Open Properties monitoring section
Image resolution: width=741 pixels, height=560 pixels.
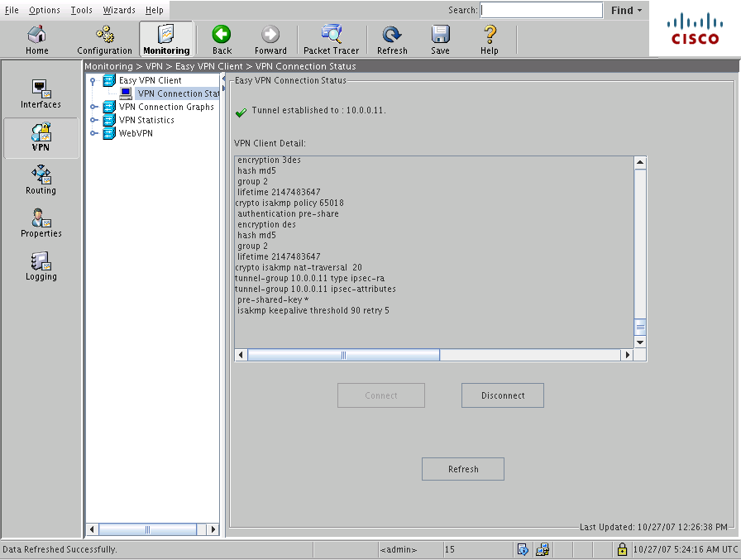point(41,223)
